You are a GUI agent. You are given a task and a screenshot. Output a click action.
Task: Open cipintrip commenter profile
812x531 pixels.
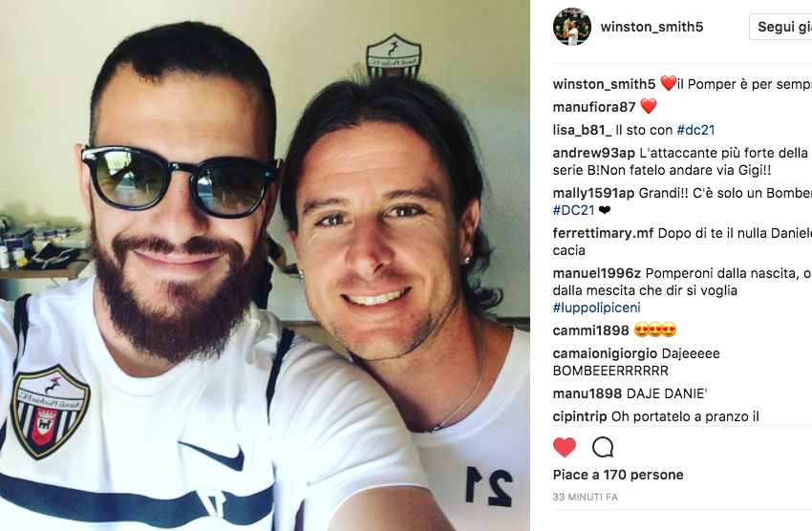tap(580, 416)
